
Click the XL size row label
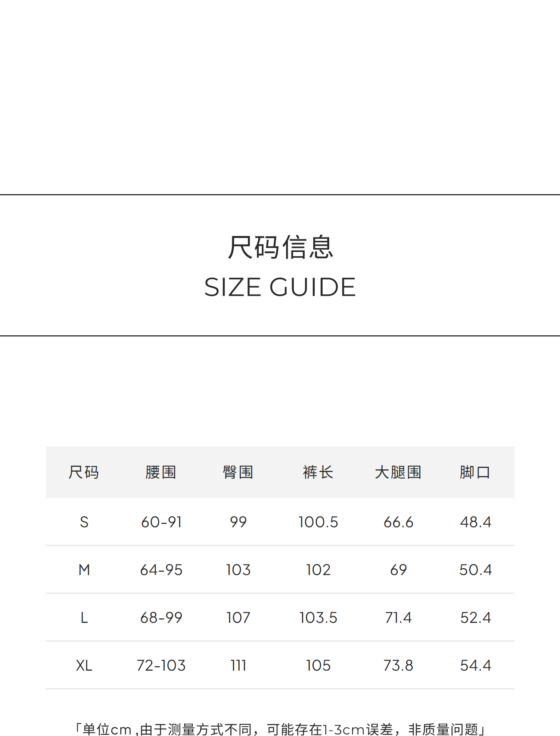[x=84, y=665]
